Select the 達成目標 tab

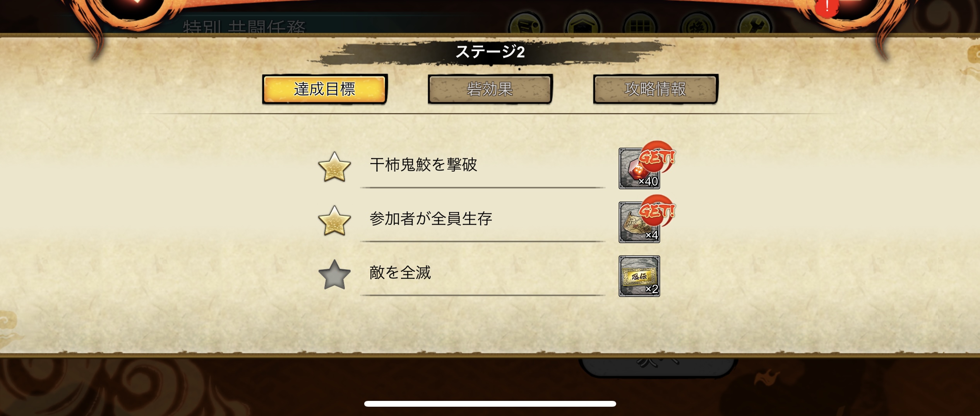click(x=325, y=89)
